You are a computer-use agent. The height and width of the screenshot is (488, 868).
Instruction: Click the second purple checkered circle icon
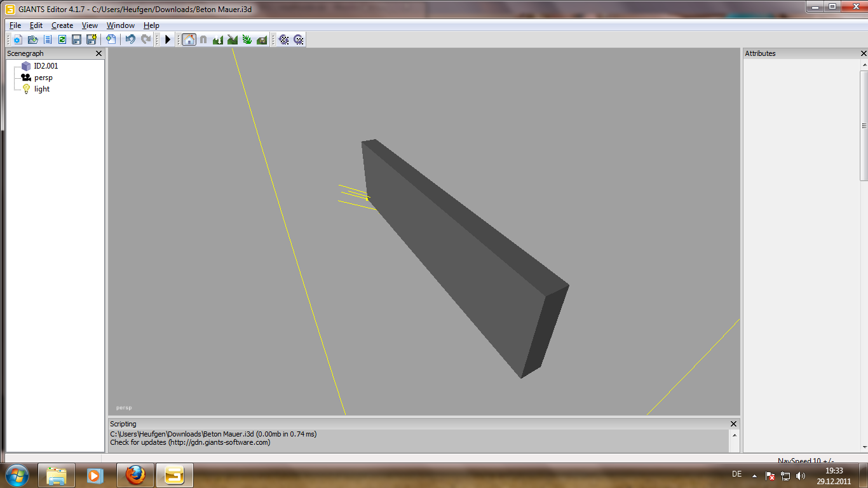click(299, 39)
